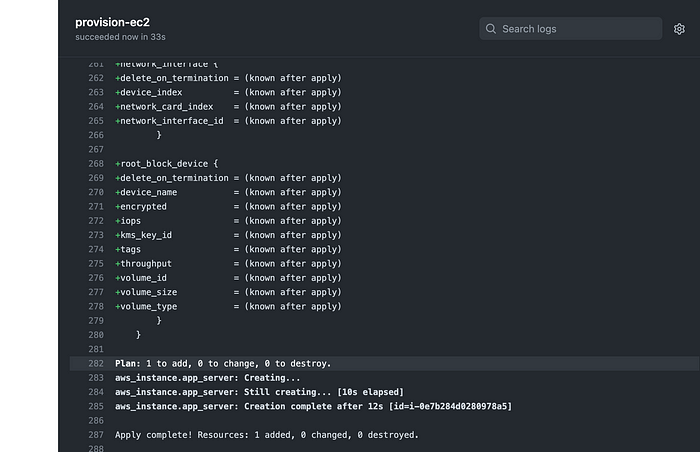This screenshot has height=452, width=700.
Task: Click the volume_type log line
Action: pos(228,307)
